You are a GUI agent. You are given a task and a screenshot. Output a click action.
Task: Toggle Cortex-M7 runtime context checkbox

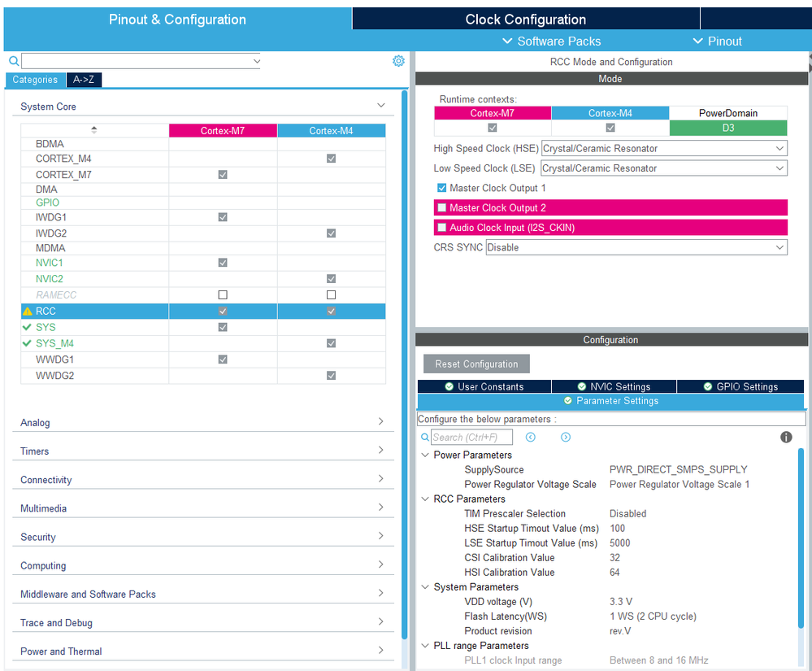click(493, 128)
